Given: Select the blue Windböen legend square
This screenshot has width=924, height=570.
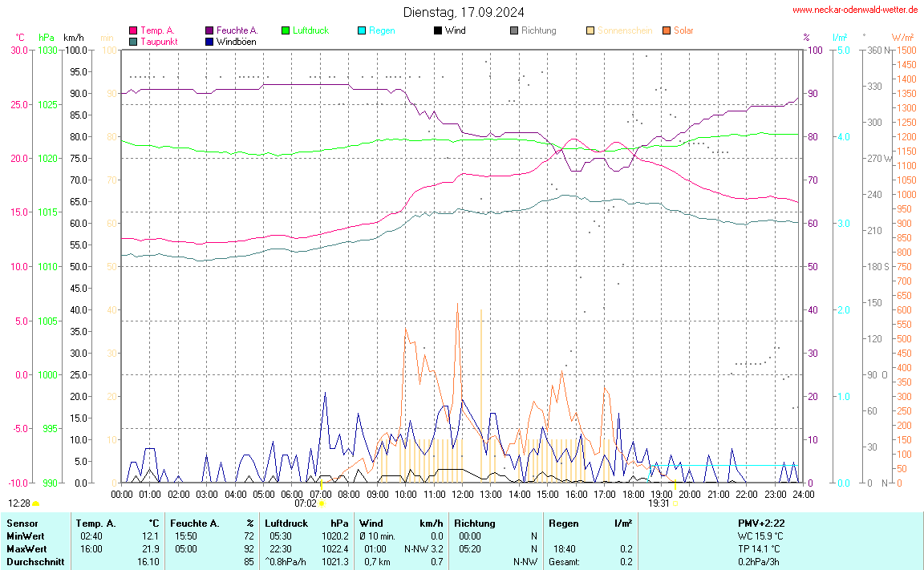Looking at the screenshot, I should tap(209, 41).
